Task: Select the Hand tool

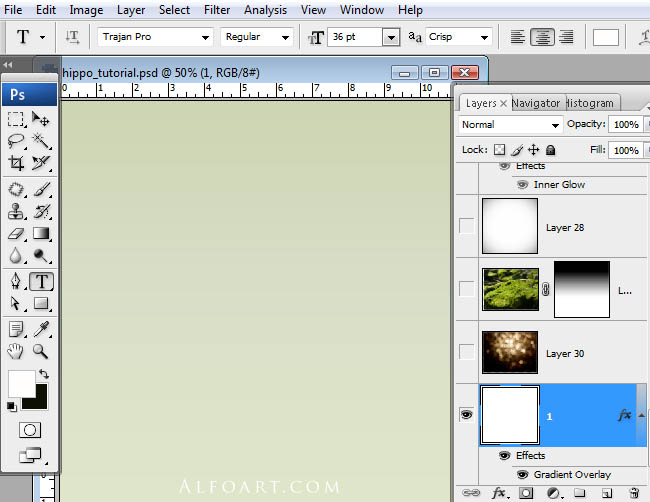Action: click(16, 351)
